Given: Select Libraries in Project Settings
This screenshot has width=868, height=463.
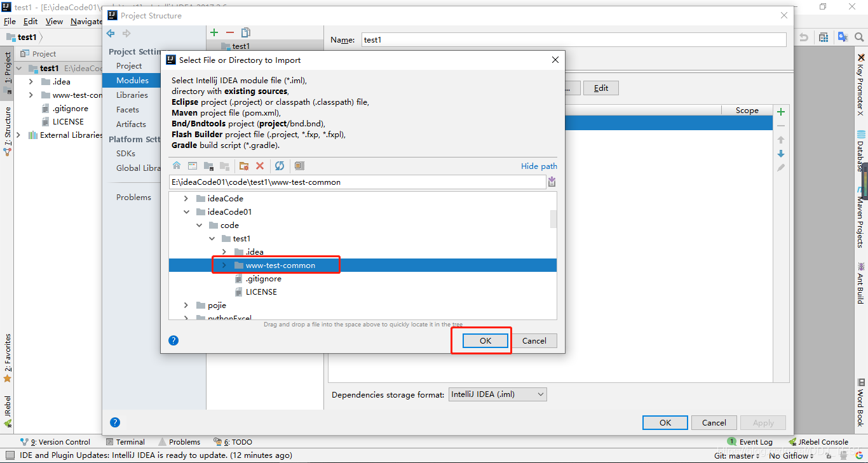Looking at the screenshot, I should point(132,95).
